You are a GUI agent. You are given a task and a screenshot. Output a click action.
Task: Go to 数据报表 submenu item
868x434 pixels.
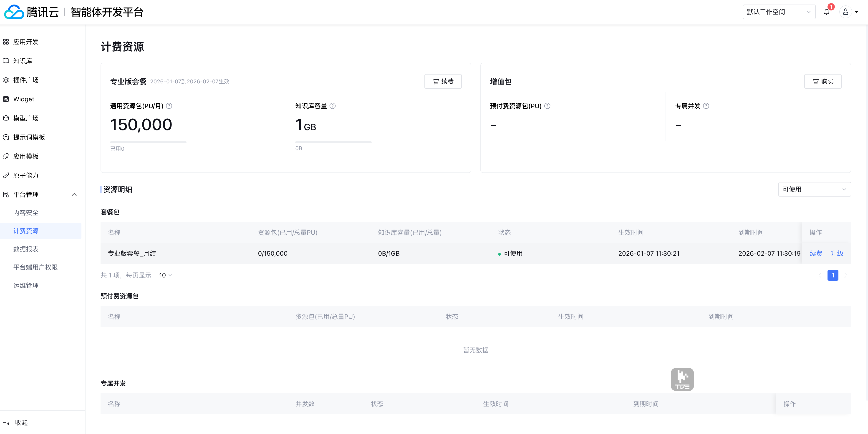click(x=26, y=249)
